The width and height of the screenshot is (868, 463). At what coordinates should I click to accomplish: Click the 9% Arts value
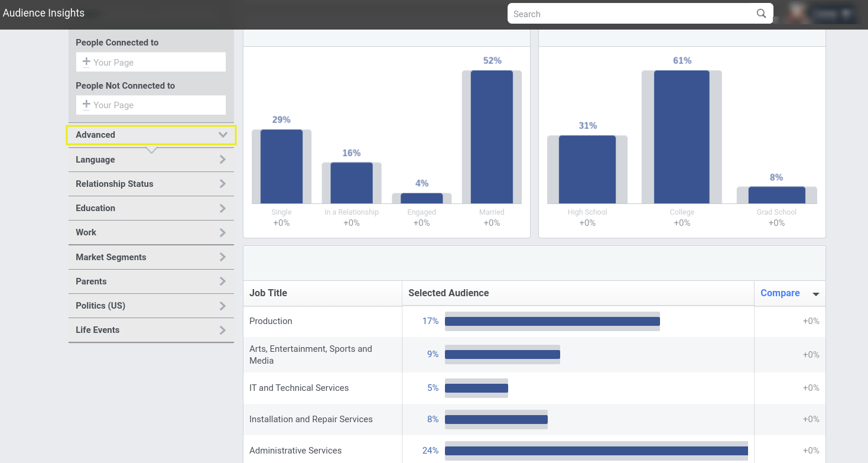tap(433, 354)
